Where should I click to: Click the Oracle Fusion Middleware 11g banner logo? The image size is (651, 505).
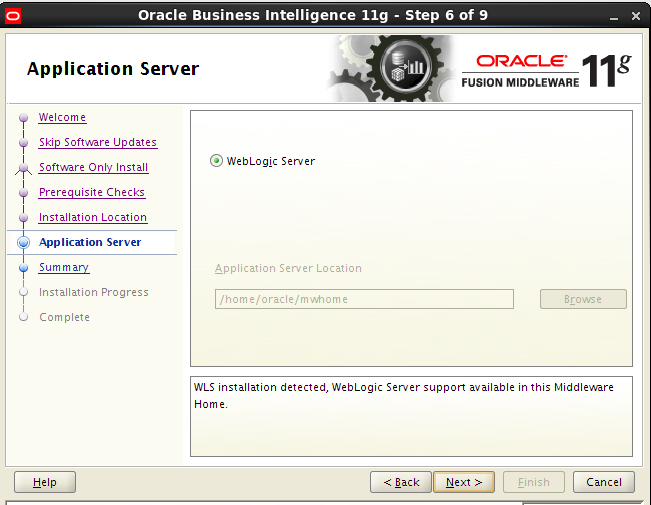(x=546, y=71)
